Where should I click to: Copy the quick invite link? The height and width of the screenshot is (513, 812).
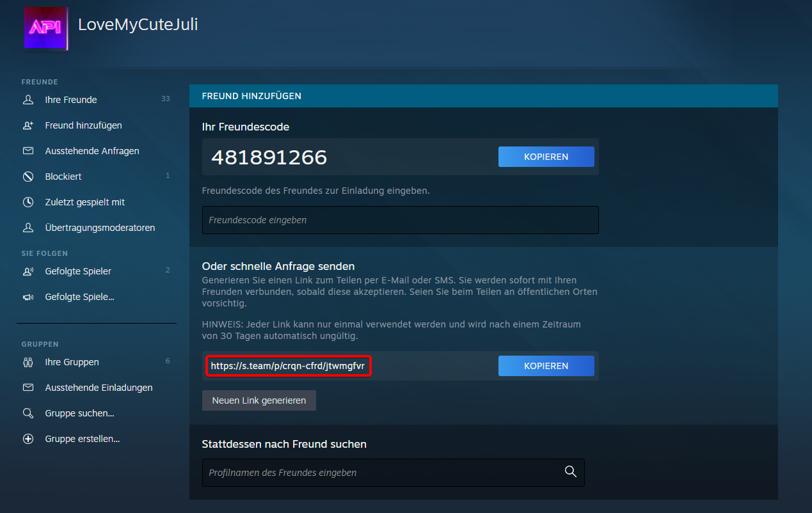546,366
